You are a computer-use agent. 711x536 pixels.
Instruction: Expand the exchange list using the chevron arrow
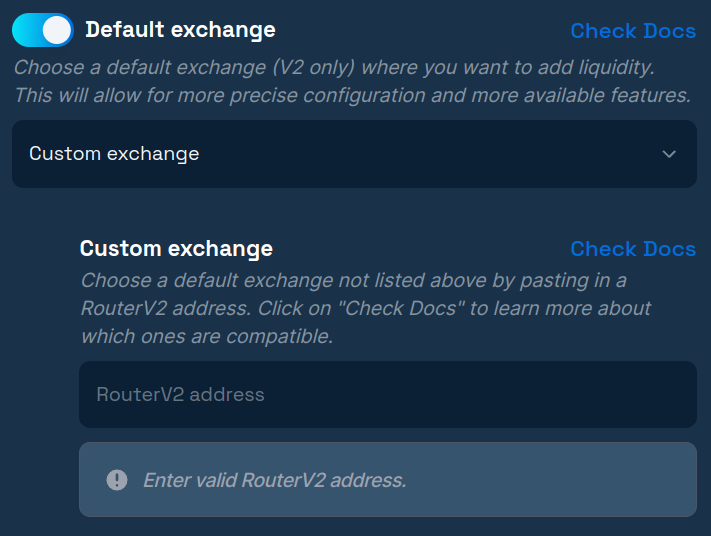coord(669,154)
